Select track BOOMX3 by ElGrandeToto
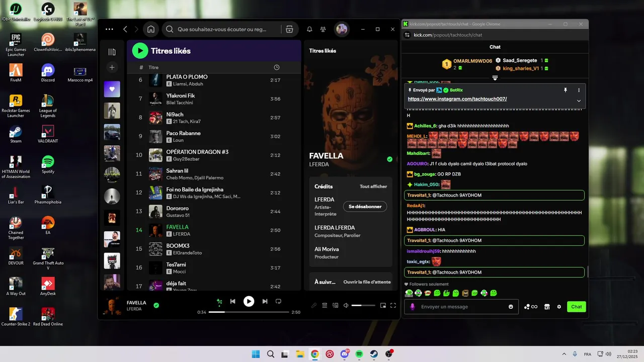The height and width of the screenshot is (362, 644). pos(214,249)
